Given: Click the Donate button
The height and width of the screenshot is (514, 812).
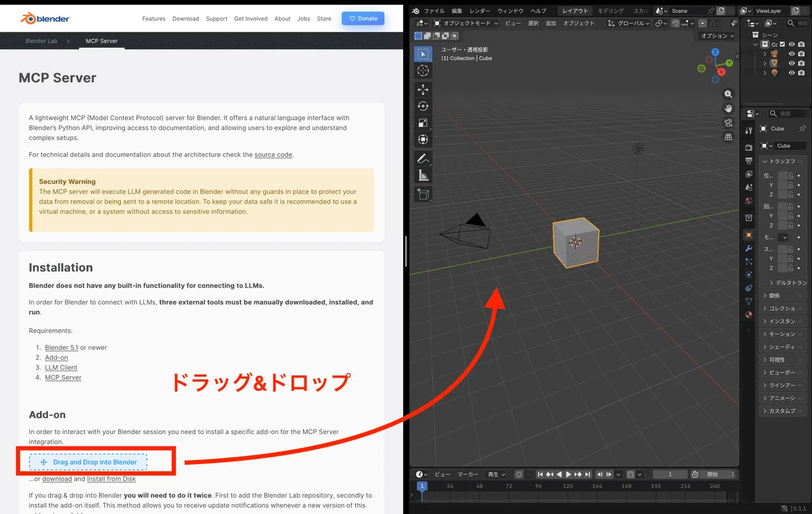Looking at the screenshot, I should coord(363,18).
